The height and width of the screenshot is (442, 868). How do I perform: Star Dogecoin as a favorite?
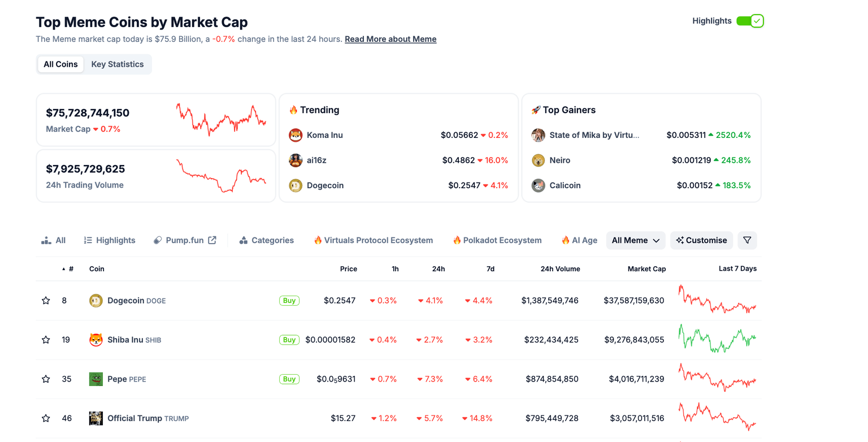click(46, 301)
